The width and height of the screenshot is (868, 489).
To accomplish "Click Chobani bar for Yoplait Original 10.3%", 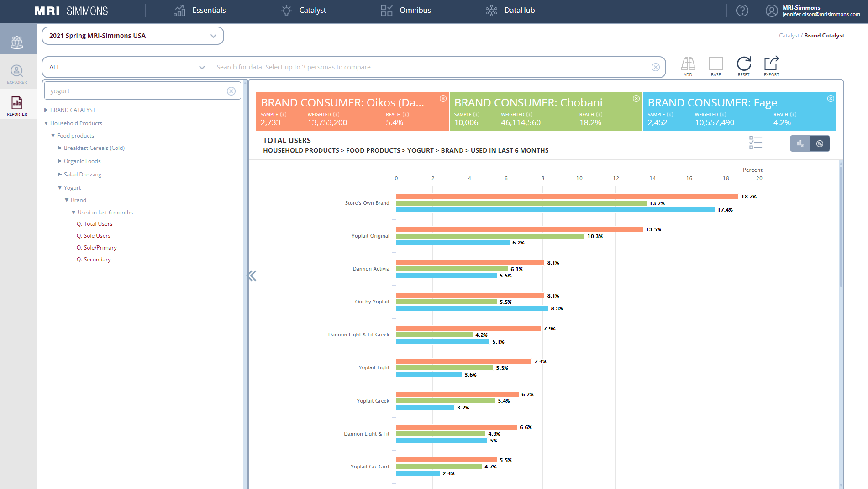I will [x=490, y=236].
